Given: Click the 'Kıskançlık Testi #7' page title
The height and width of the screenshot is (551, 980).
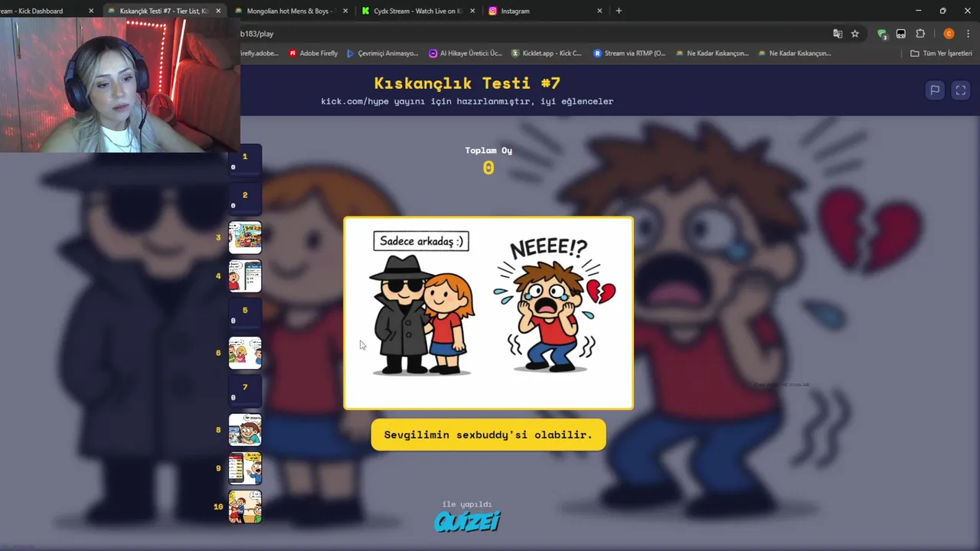Looking at the screenshot, I should (x=467, y=83).
